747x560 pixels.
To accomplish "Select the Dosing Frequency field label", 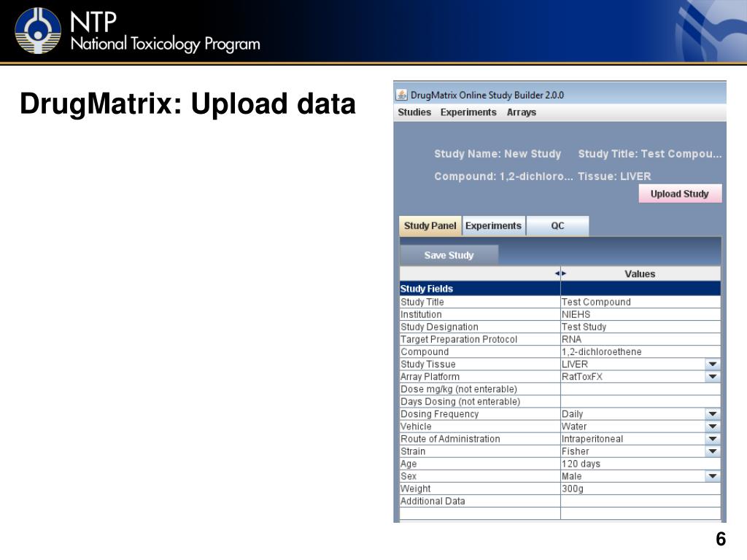I will [x=439, y=414].
